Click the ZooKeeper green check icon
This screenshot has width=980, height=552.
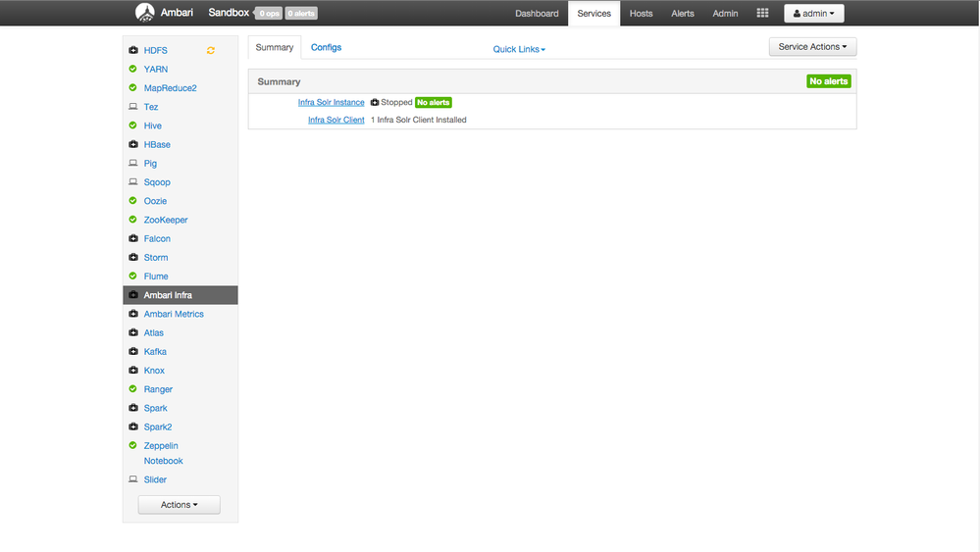pos(133,220)
